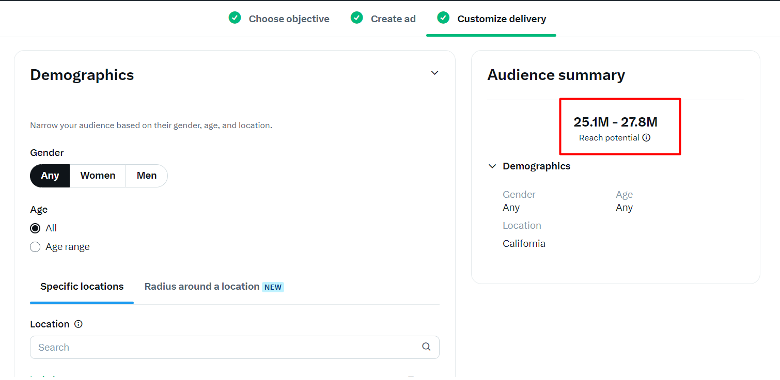Go to the Choose objective step
Viewport: 780px width, 380px height.
(x=289, y=19)
